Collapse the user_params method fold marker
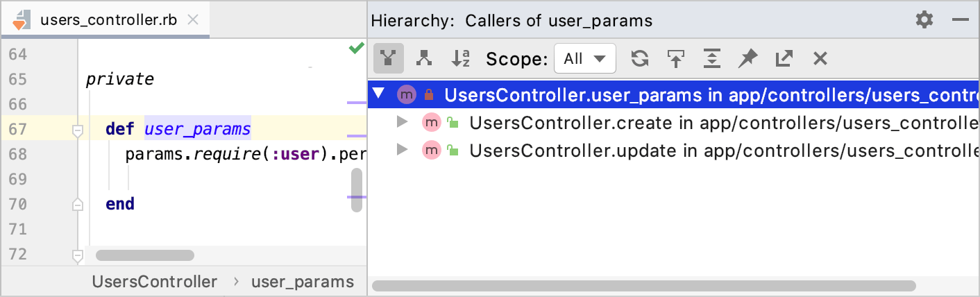 click(78, 129)
